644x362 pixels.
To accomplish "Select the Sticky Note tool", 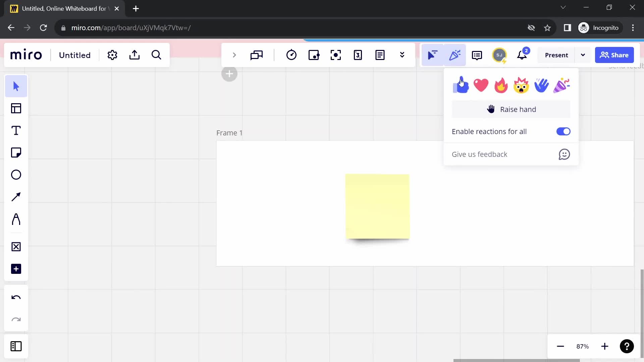I will (x=16, y=153).
